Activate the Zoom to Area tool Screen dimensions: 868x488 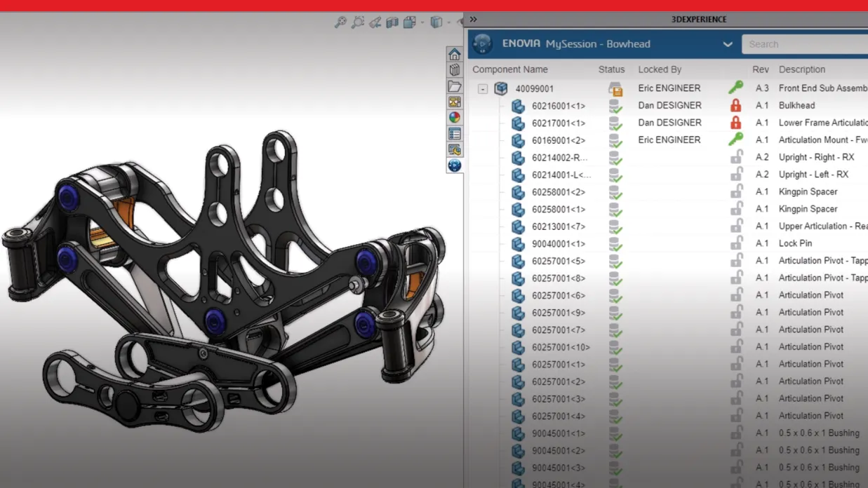(x=357, y=22)
